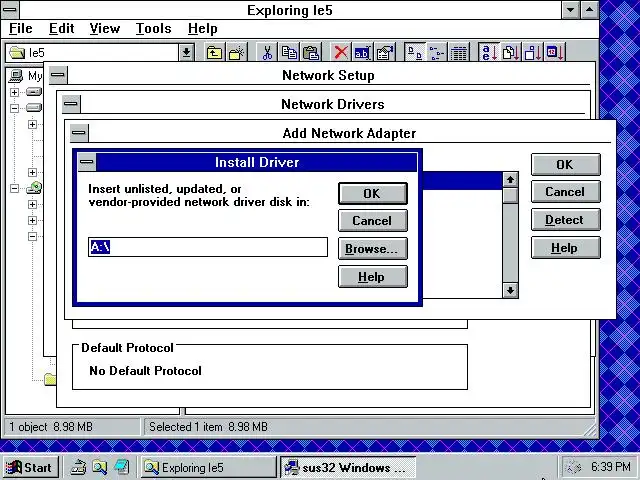The image size is (640, 480).
Task: Click the adapter list scroll-up arrow
Action: [510, 180]
